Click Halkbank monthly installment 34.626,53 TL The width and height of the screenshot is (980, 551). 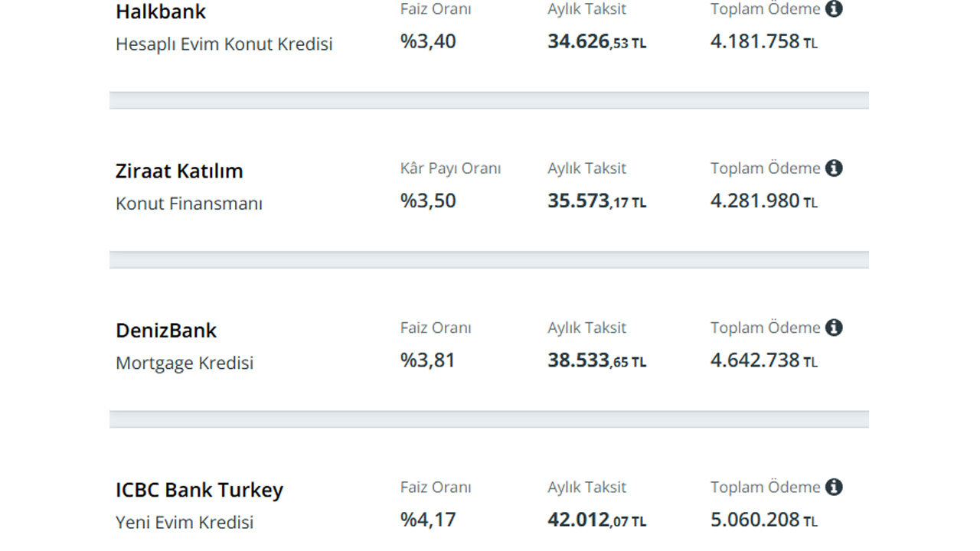click(x=597, y=41)
